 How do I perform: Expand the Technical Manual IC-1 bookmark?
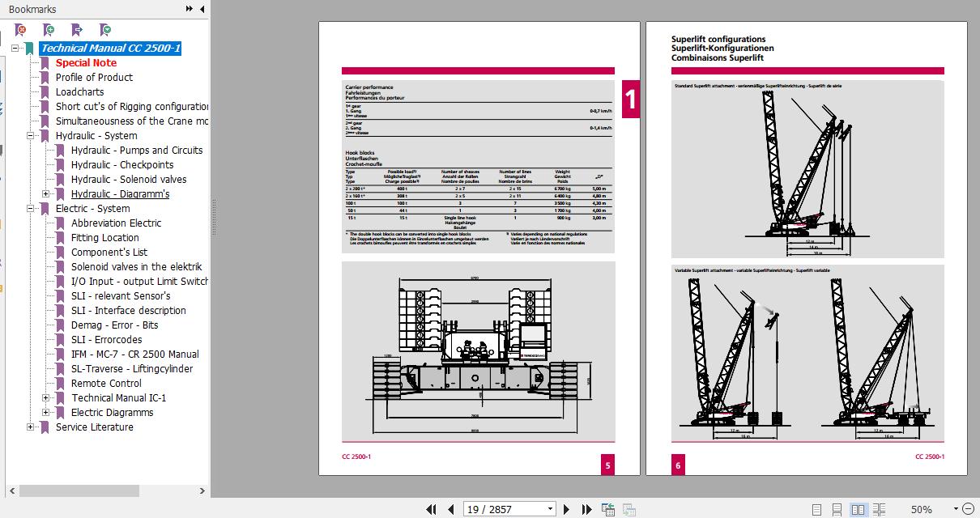[46, 398]
